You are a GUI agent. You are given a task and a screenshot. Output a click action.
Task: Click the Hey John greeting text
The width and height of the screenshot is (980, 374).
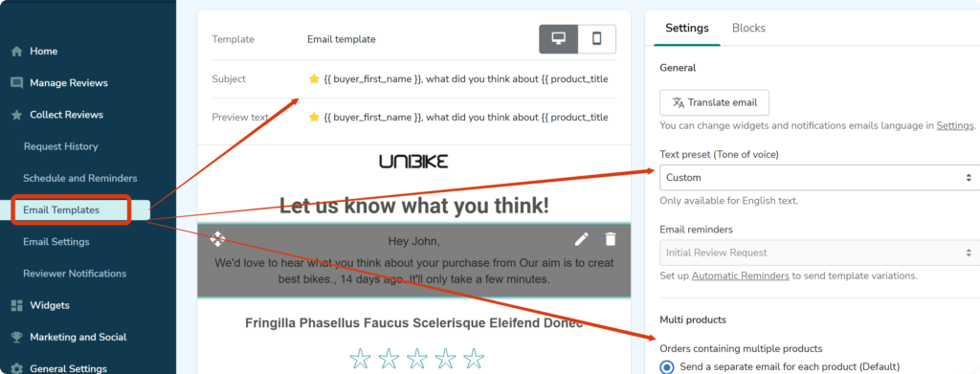tap(413, 241)
